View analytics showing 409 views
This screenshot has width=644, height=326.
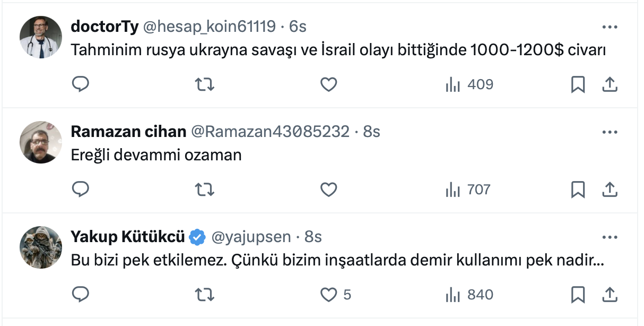tap(469, 84)
